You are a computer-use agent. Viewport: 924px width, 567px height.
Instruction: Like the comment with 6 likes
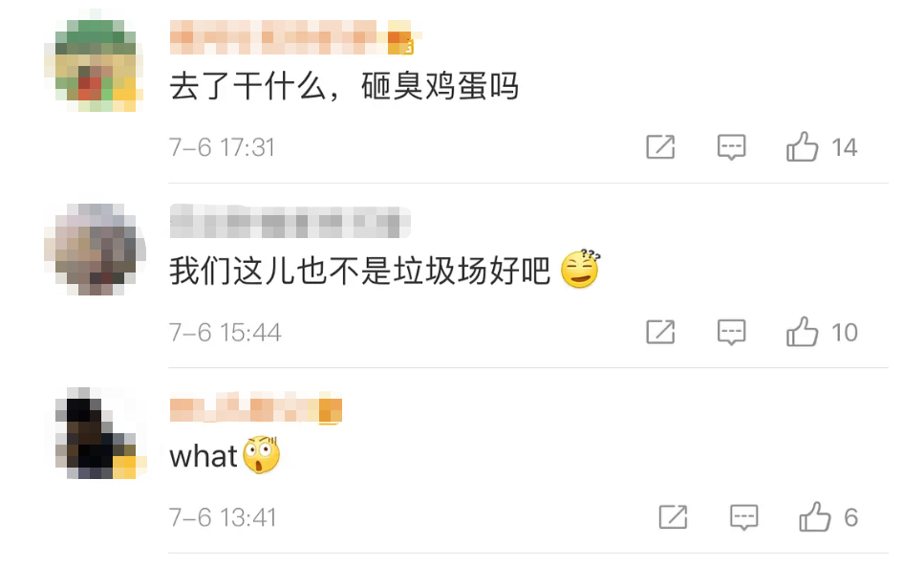click(x=815, y=516)
